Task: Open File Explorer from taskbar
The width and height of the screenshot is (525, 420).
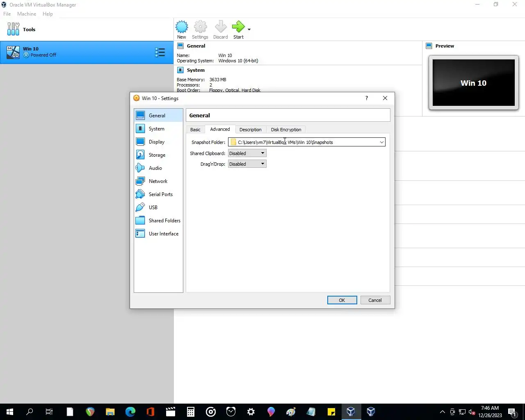Action: click(110, 411)
